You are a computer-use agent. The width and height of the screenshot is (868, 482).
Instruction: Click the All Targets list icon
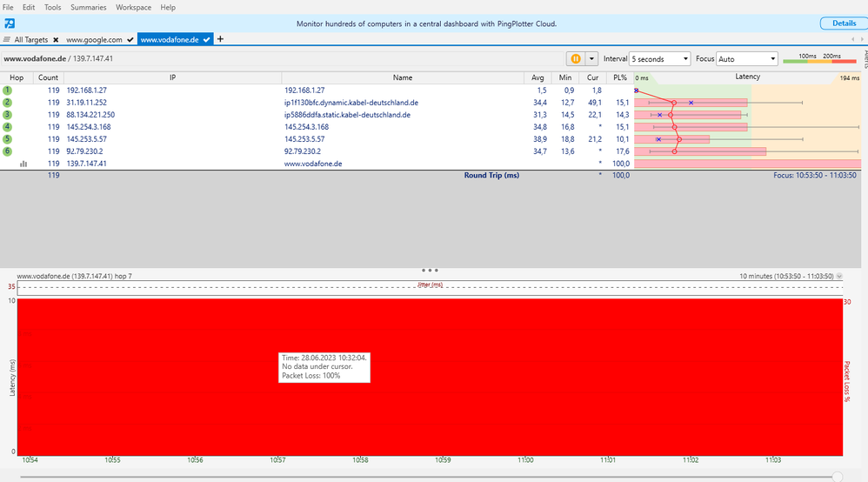click(x=7, y=39)
